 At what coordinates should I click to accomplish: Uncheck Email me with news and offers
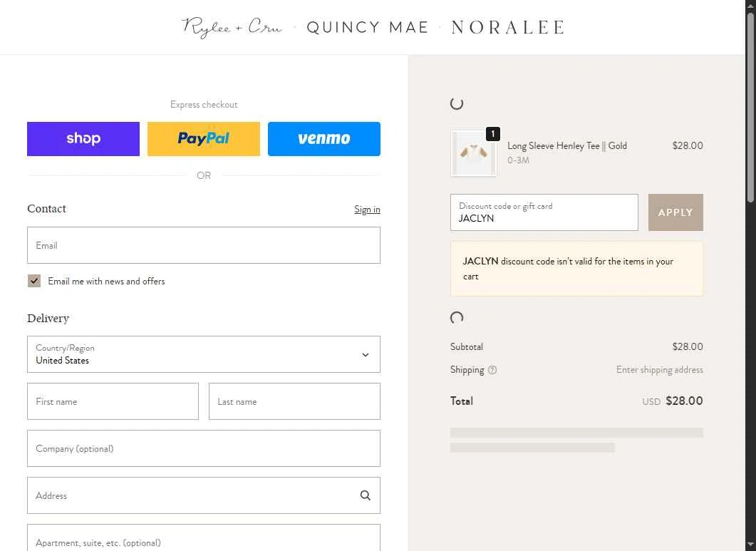(33, 281)
